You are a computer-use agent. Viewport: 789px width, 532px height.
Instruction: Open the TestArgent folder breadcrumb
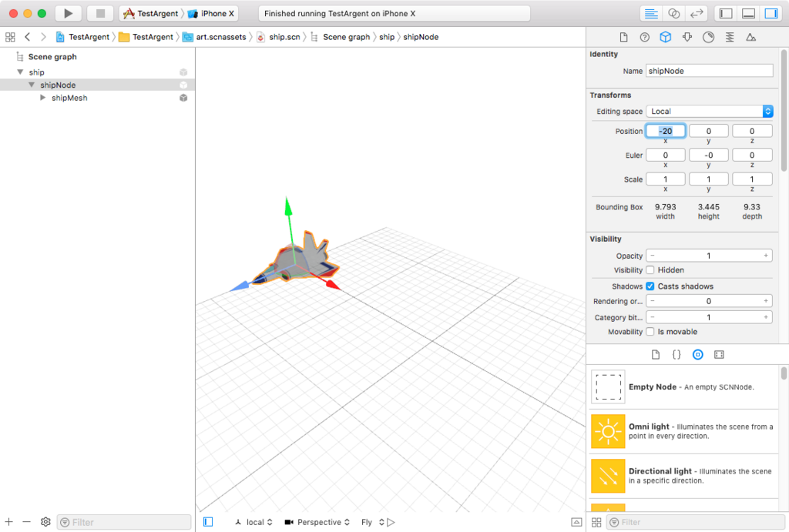[x=146, y=37]
